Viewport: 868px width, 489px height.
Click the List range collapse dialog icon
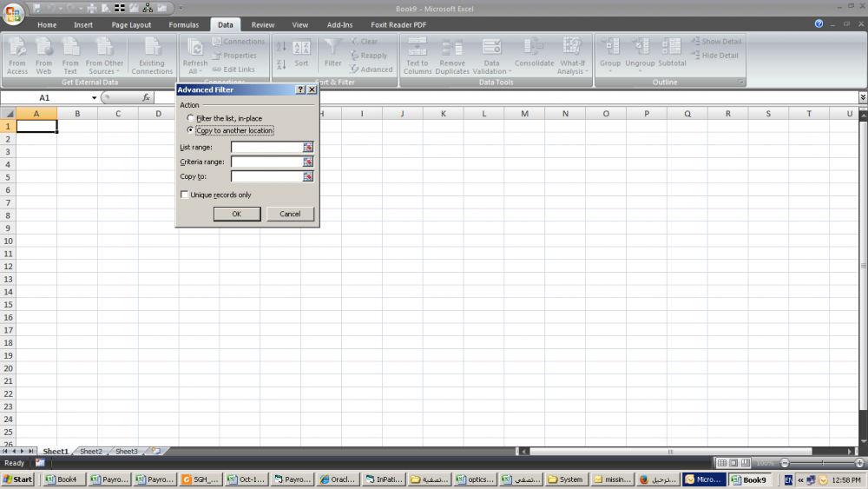(x=307, y=147)
